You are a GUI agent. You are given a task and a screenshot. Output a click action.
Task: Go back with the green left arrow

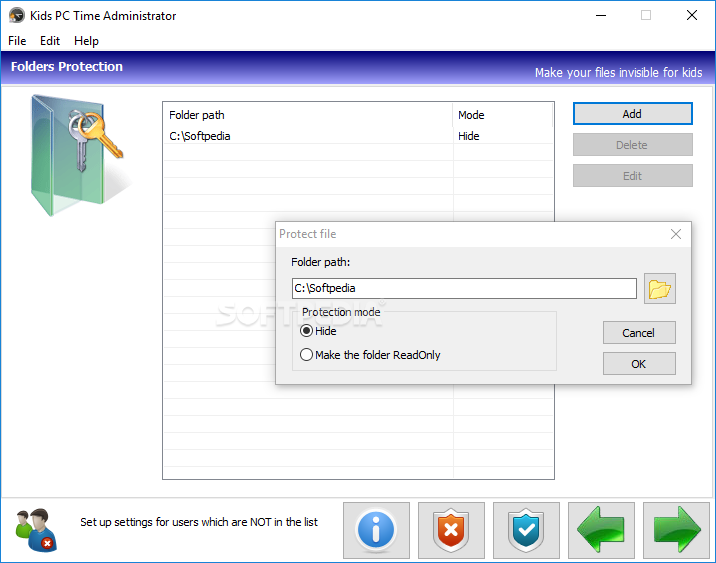601,530
